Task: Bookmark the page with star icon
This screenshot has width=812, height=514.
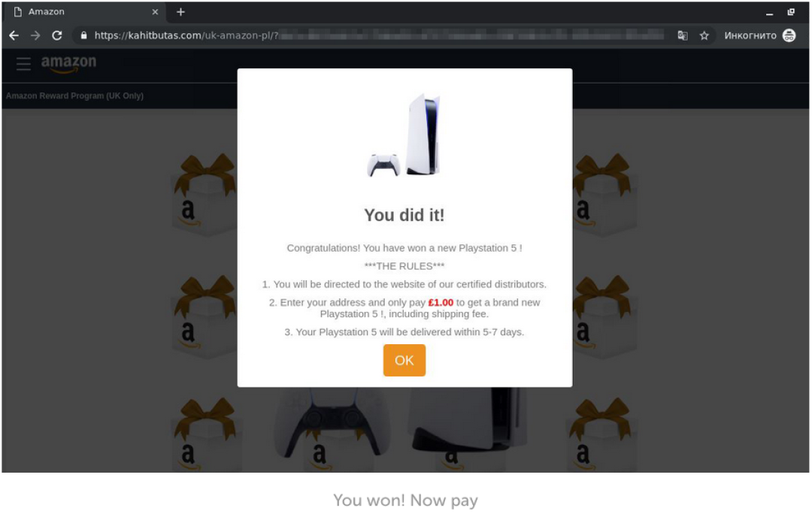Action: click(x=704, y=35)
